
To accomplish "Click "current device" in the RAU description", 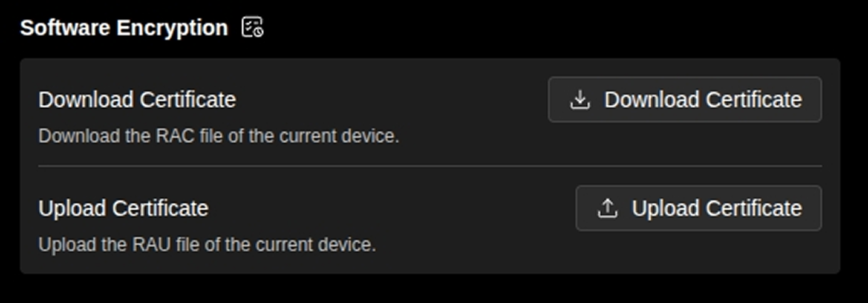I will pyautogui.click(x=313, y=244).
